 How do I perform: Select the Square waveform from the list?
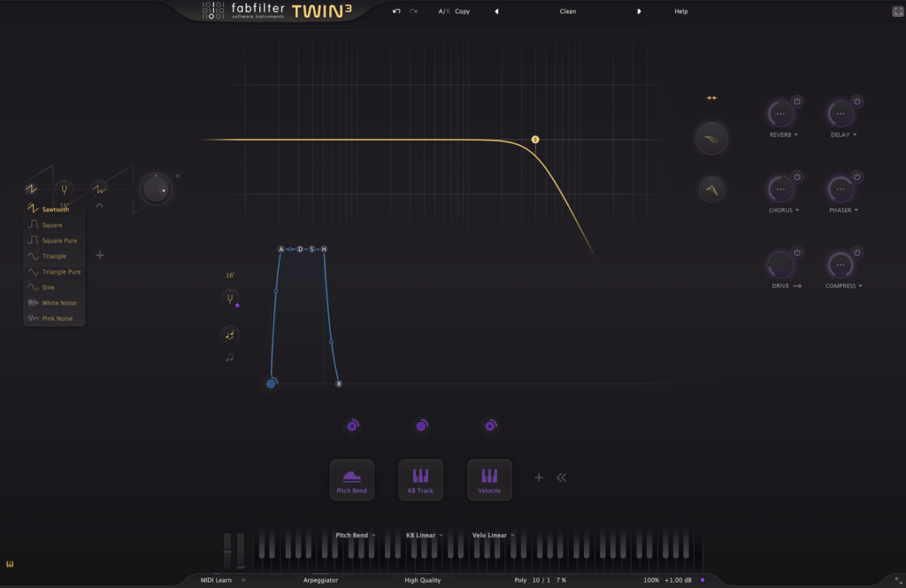(51, 225)
